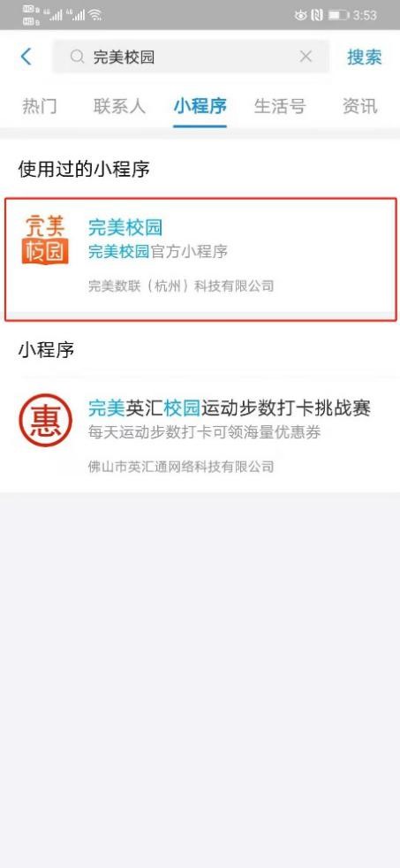Tap 完美校园官方小程序 description text
This screenshot has height=868, width=400.
(x=158, y=251)
